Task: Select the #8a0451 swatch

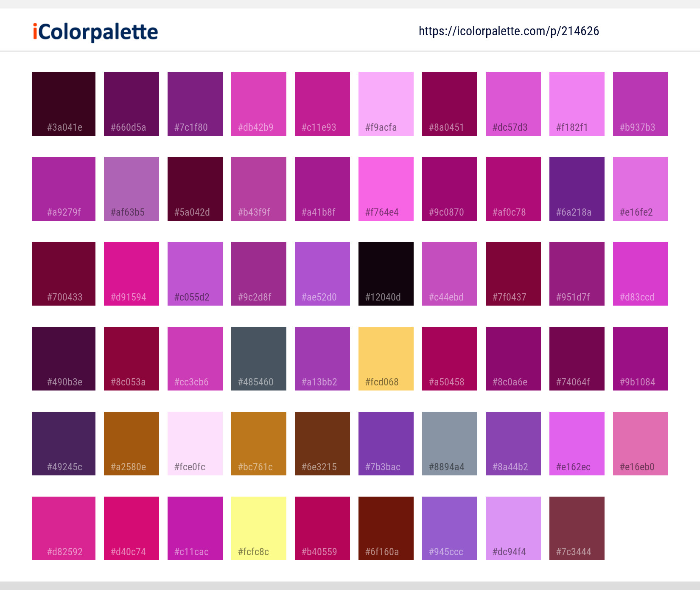Action: tap(450, 104)
